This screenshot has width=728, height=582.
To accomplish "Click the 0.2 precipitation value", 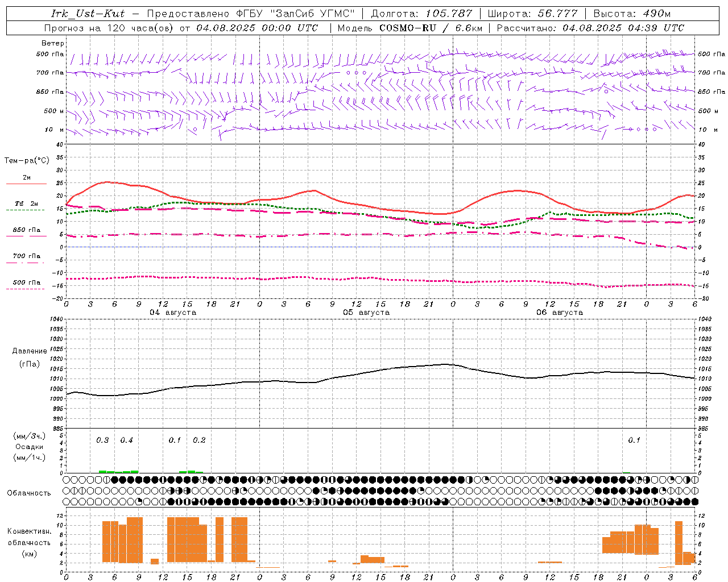I will point(199,440).
